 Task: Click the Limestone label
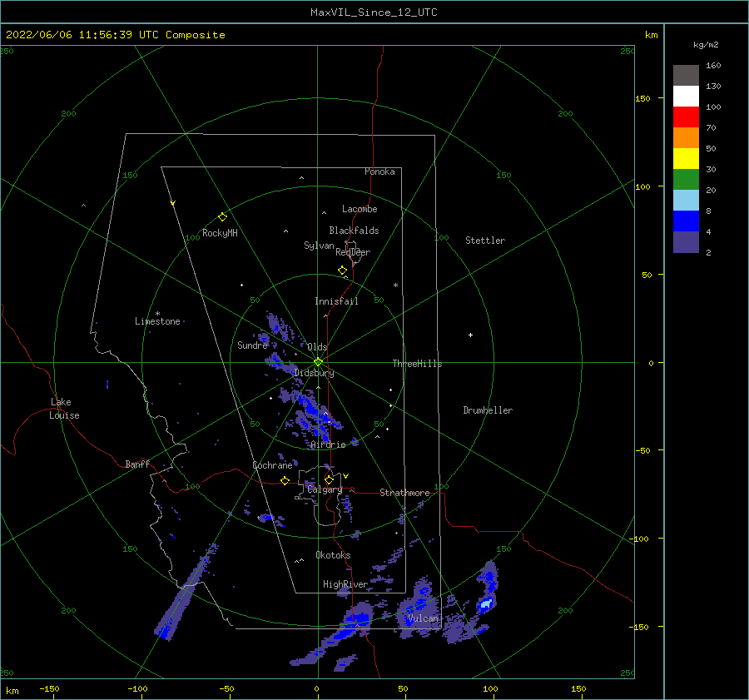(x=157, y=321)
